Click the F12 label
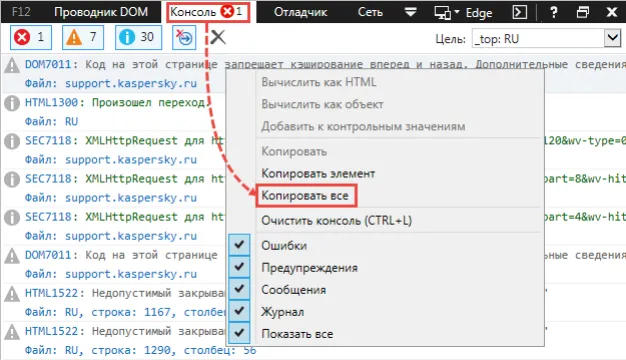The width and height of the screenshot is (626, 360). coord(21,12)
